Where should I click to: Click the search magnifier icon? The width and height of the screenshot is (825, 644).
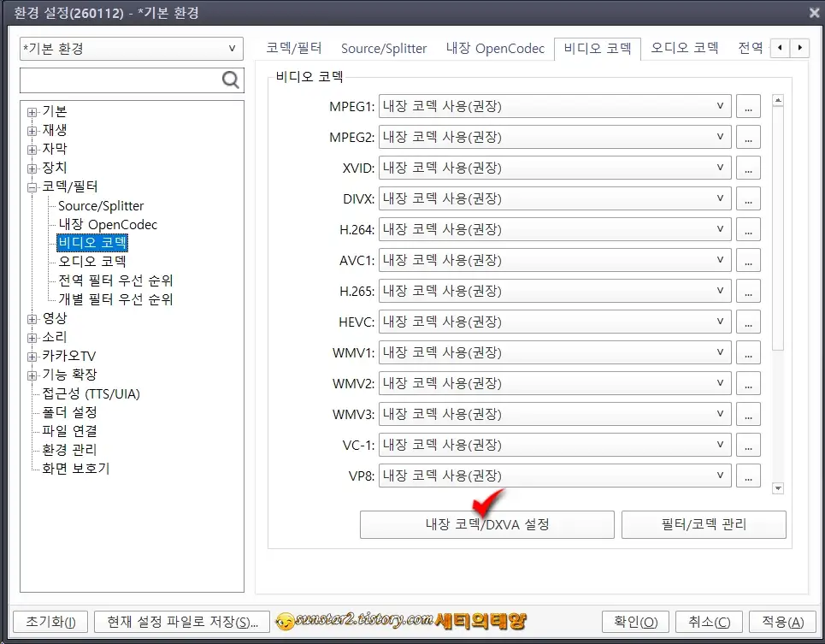(229, 79)
